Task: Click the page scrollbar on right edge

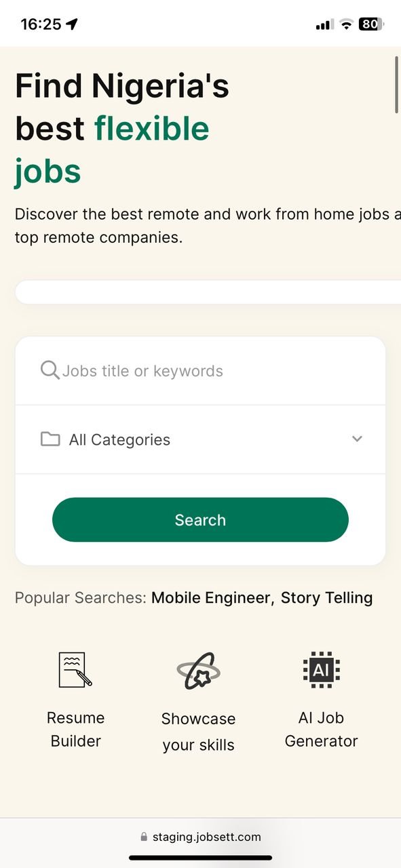Action: 397,84
